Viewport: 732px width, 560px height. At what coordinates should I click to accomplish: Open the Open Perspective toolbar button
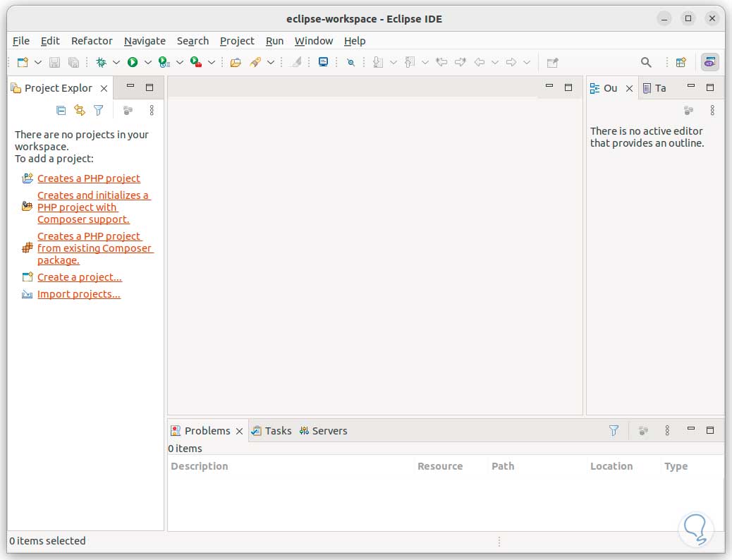[681, 62]
